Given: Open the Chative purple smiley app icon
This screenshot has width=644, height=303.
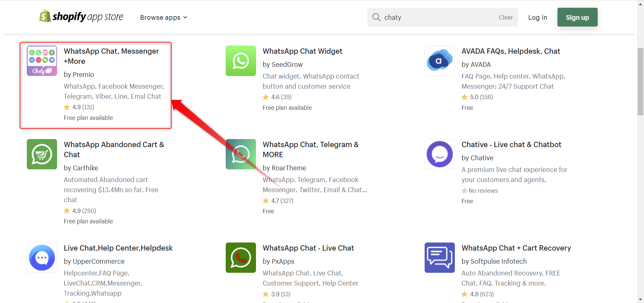Looking at the screenshot, I should [440, 154].
